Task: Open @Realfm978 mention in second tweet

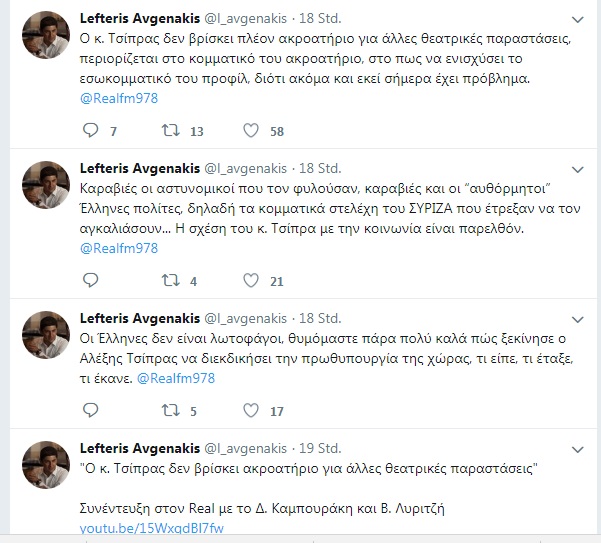Action: (119, 248)
